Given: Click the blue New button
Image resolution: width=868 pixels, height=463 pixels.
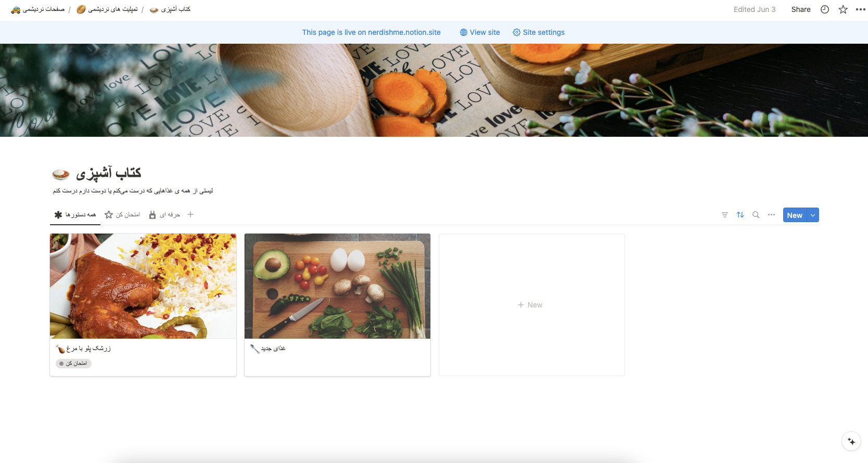Looking at the screenshot, I should coord(795,215).
